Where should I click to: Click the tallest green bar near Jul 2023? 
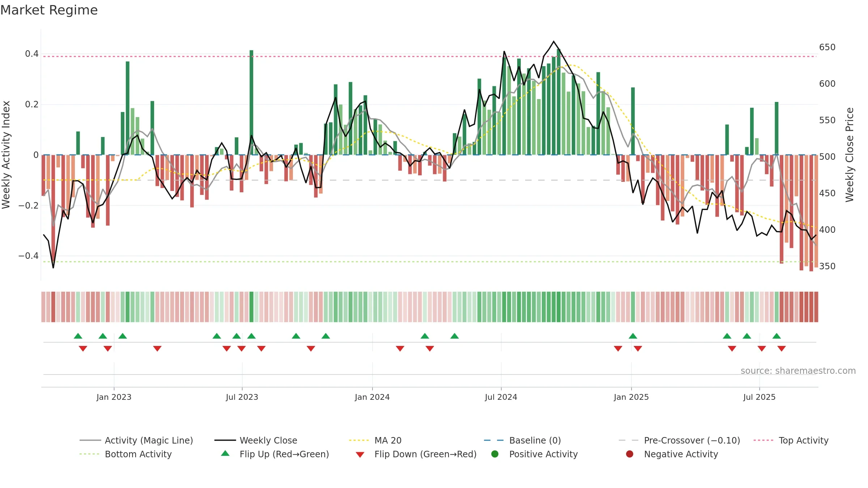click(251, 103)
